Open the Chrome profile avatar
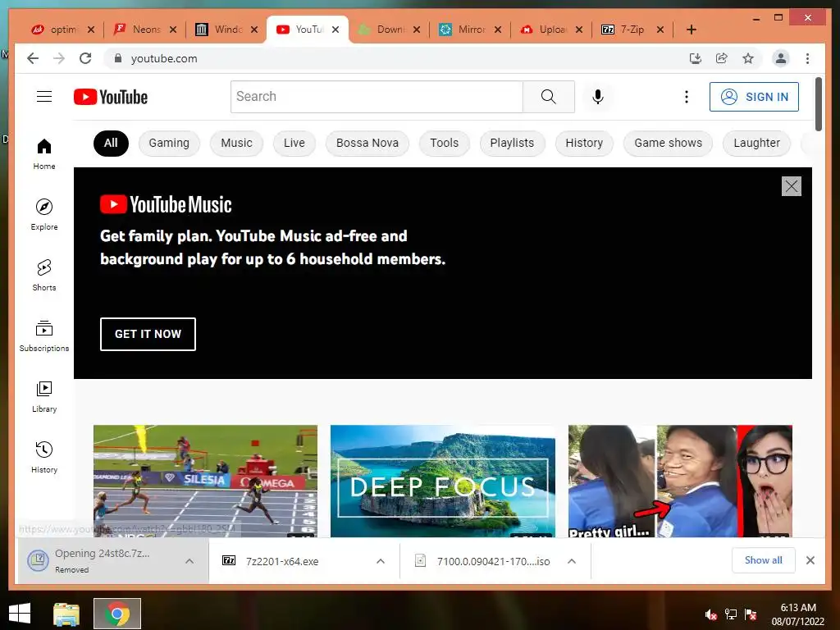Screen dimensions: 840x630 point(781,58)
